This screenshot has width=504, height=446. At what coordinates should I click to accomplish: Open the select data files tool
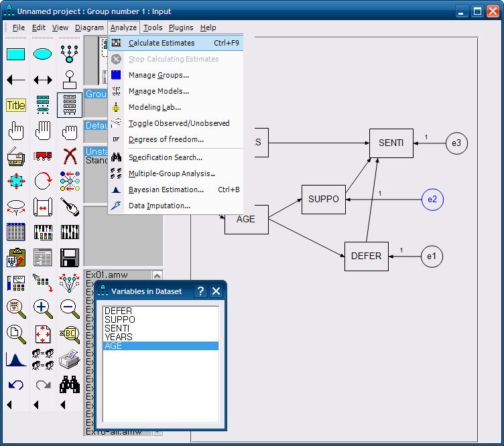(16, 232)
